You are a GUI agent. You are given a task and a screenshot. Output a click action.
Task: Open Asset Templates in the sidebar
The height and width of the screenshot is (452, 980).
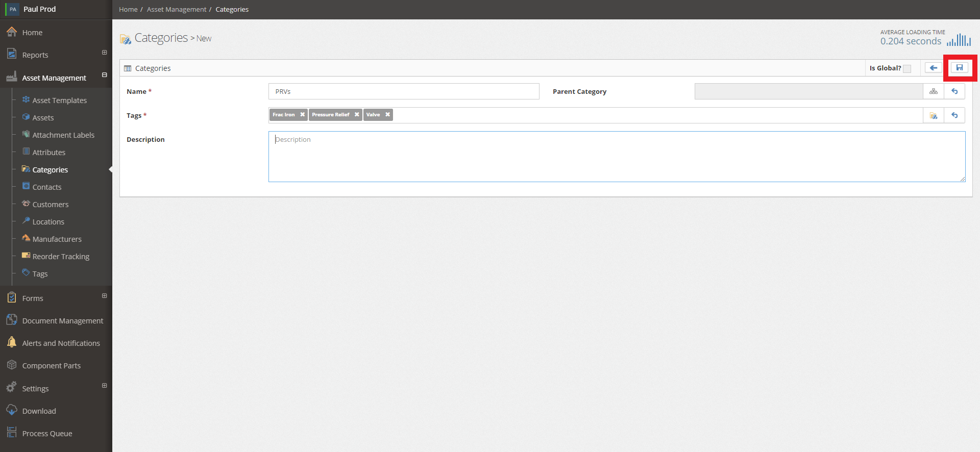click(x=59, y=101)
